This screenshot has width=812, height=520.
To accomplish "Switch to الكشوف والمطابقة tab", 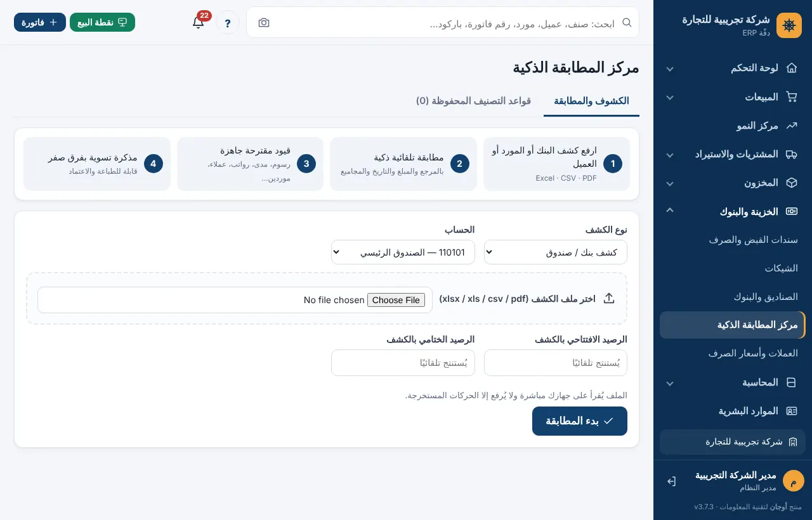I will point(591,101).
